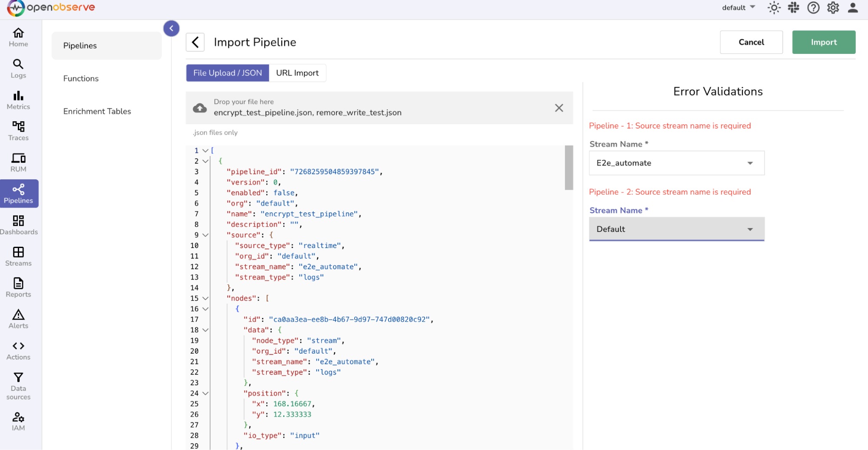Open the Logs search page

coord(18,69)
